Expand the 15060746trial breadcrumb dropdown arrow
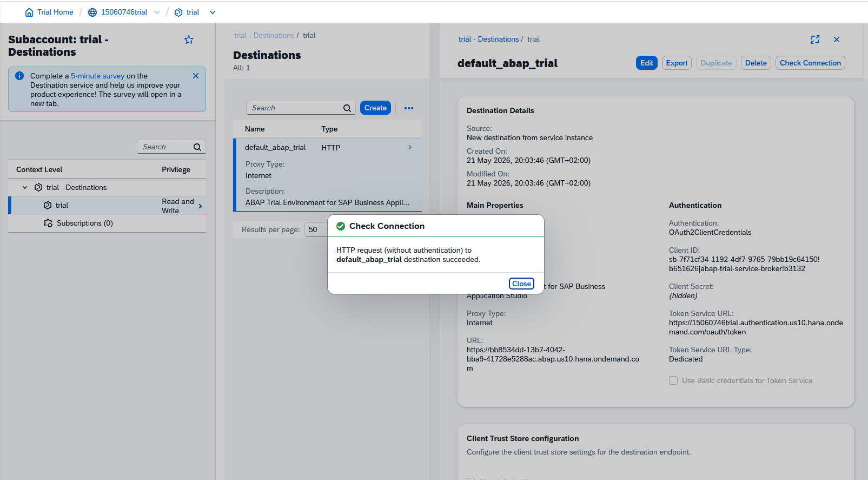 pos(157,12)
